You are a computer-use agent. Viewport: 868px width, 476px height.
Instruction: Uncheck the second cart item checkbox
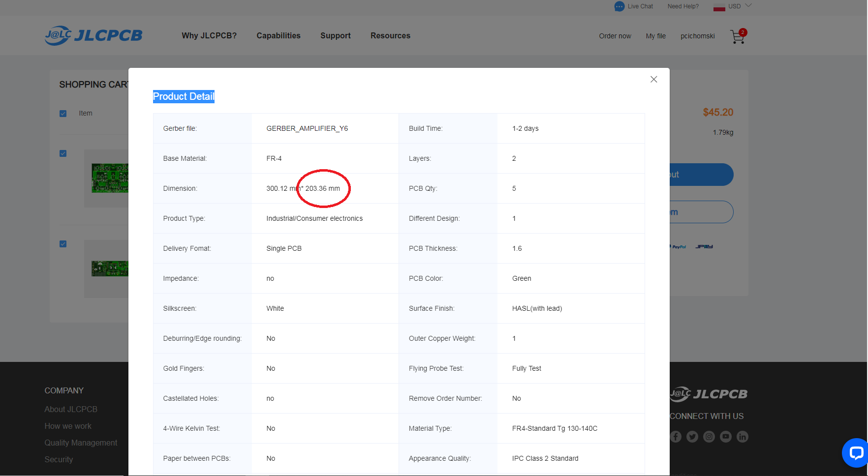[63, 244]
